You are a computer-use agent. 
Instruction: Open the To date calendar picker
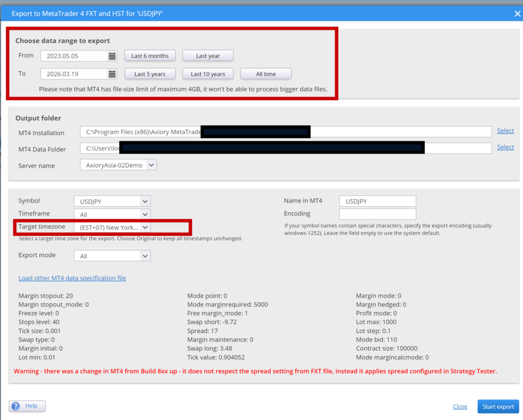[x=112, y=74]
